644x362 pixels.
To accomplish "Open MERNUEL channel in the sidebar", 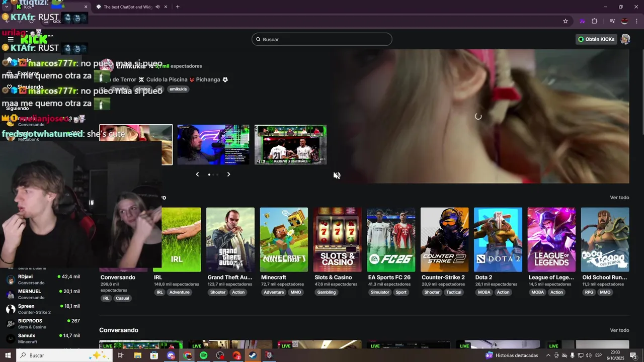I will 43,294.
